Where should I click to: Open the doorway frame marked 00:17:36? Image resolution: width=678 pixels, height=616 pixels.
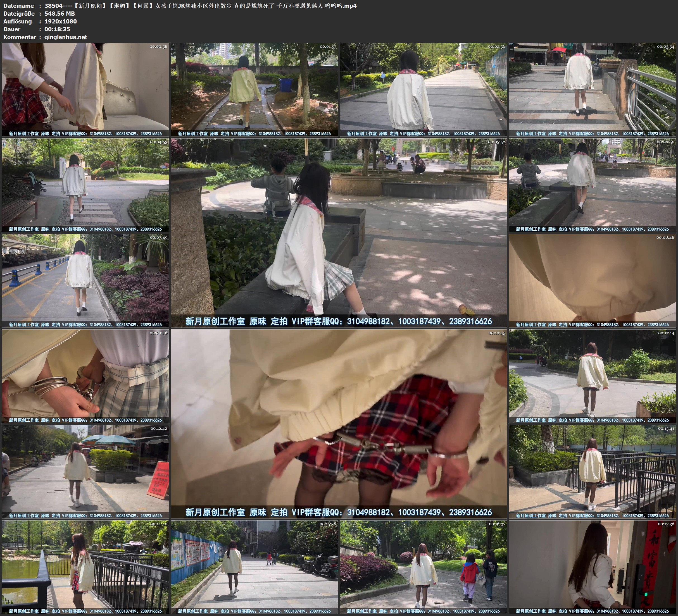(x=593, y=567)
